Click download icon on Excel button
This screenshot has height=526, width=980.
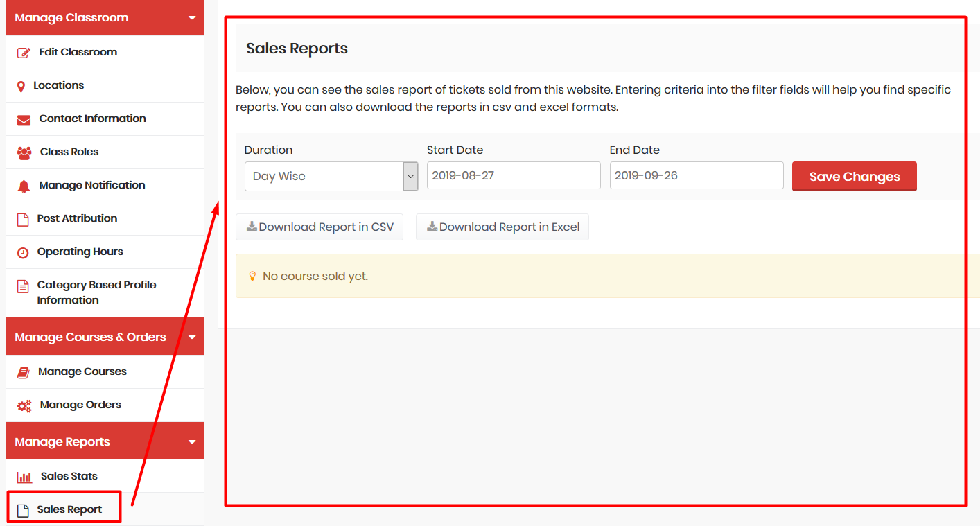click(x=432, y=227)
